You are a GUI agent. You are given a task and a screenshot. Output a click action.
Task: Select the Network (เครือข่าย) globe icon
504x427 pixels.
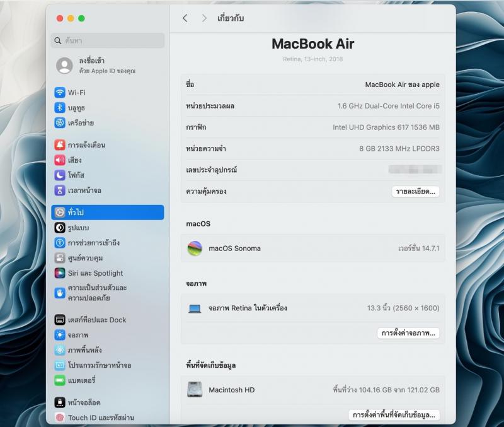point(60,122)
